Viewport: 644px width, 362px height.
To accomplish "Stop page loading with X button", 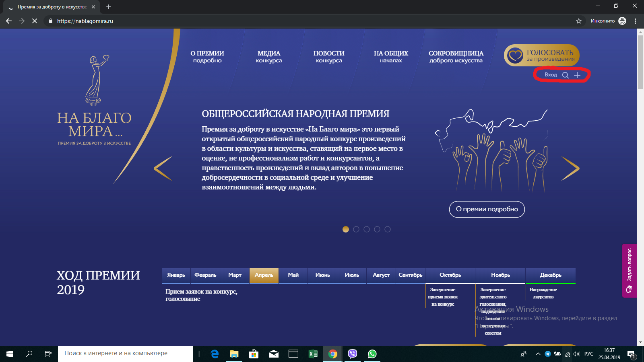I will point(35,21).
